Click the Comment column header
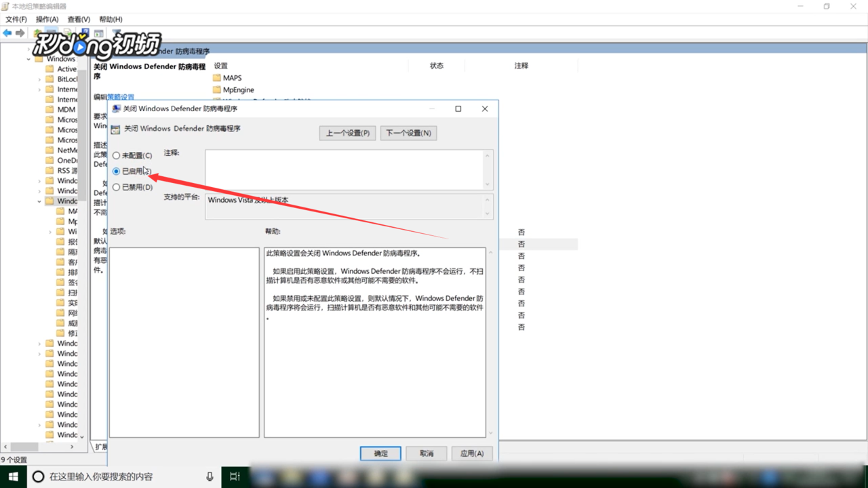This screenshot has width=868, height=488. (521, 66)
